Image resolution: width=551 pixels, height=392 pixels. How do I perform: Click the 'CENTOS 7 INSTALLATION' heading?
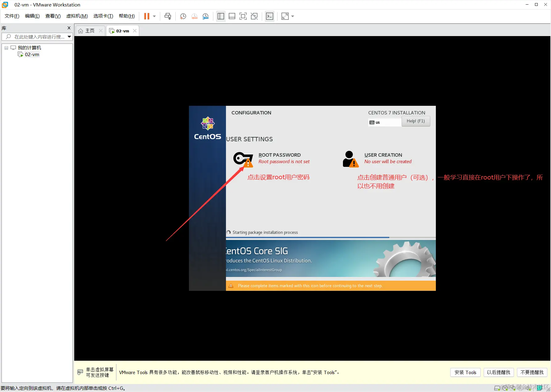[x=397, y=113]
